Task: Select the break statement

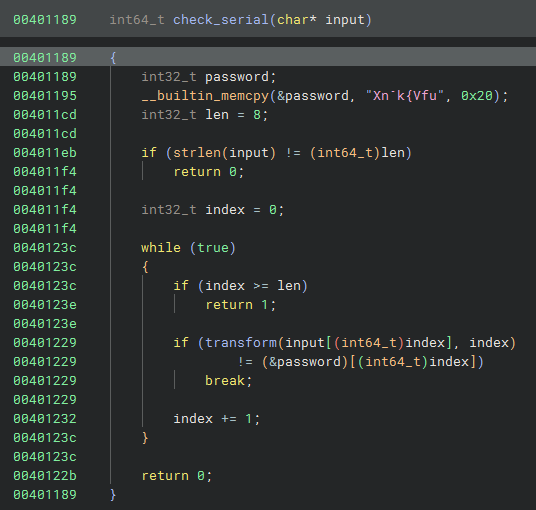Action: coord(229,380)
